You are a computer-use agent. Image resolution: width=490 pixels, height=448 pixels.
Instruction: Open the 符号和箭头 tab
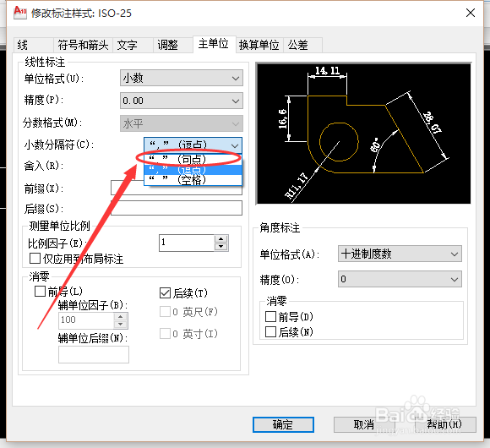point(83,45)
